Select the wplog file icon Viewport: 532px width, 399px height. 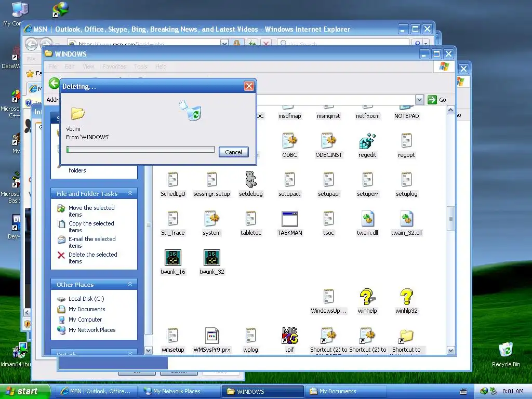[251, 336]
